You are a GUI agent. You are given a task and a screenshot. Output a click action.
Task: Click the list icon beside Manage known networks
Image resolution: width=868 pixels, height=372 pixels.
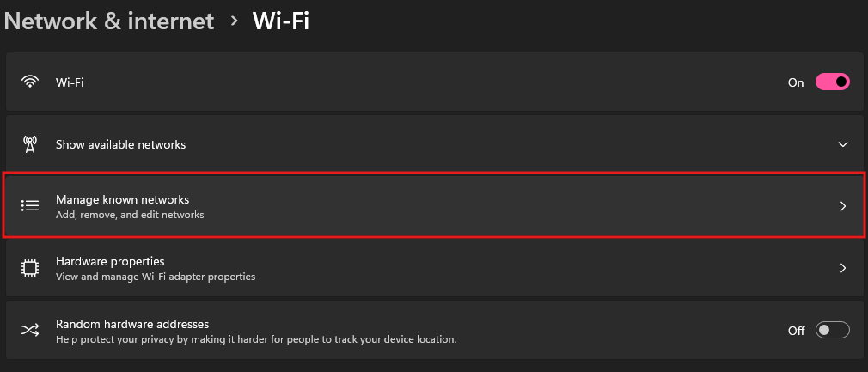tap(30, 206)
